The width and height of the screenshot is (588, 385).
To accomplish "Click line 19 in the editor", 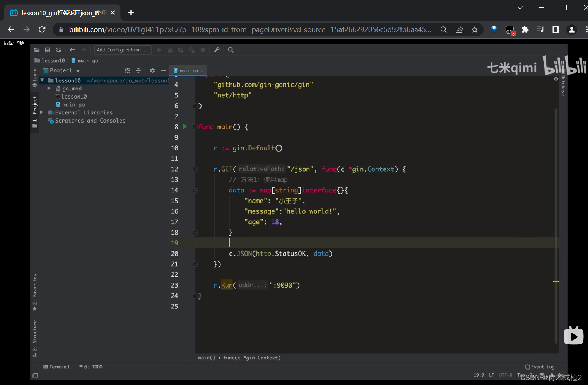I will pos(377,243).
